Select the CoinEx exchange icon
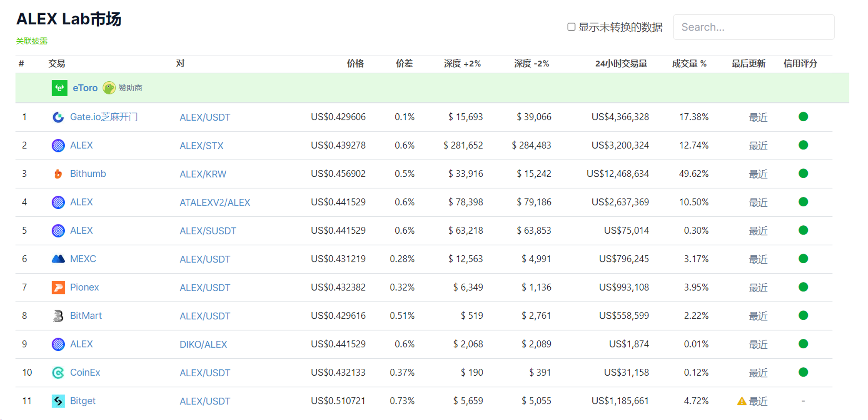Image resolution: width=868 pixels, height=420 pixels. (x=59, y=372)
